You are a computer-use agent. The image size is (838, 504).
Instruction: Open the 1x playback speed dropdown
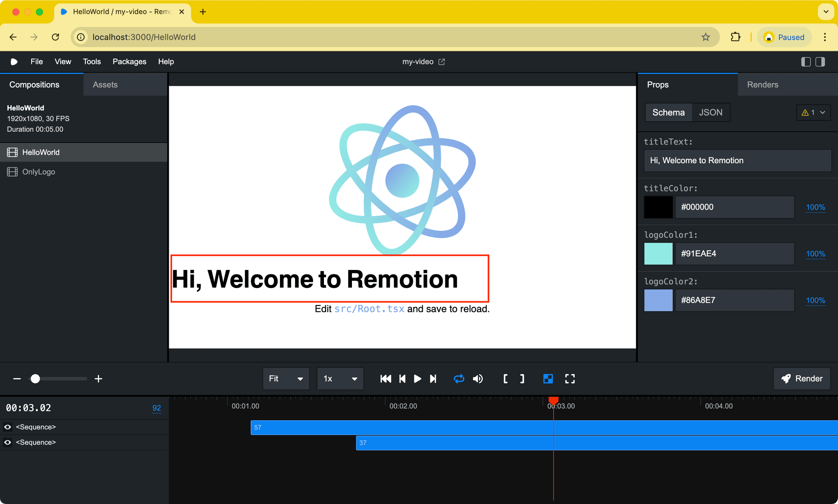[340, 378]
